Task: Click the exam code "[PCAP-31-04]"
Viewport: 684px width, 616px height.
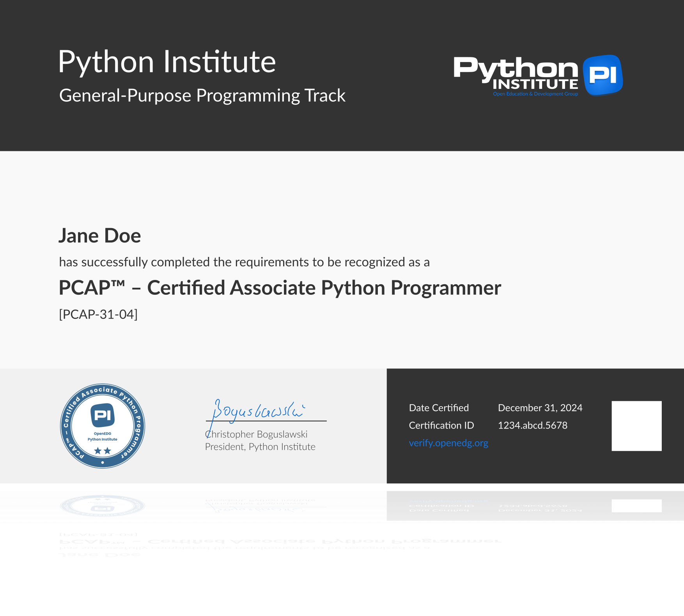Action: click(98, 314)
